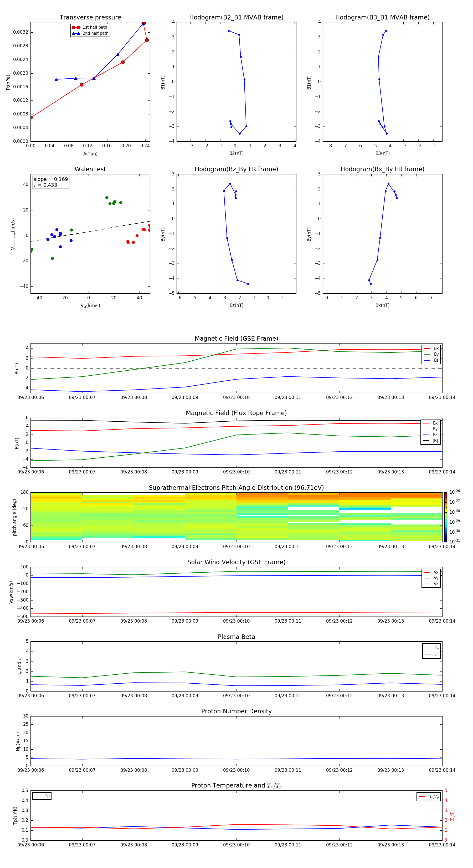This screenshot has height=868, width=473.
Task: Select the By legend entry in GSE Frame panel
Action: [x=431, y=354]
